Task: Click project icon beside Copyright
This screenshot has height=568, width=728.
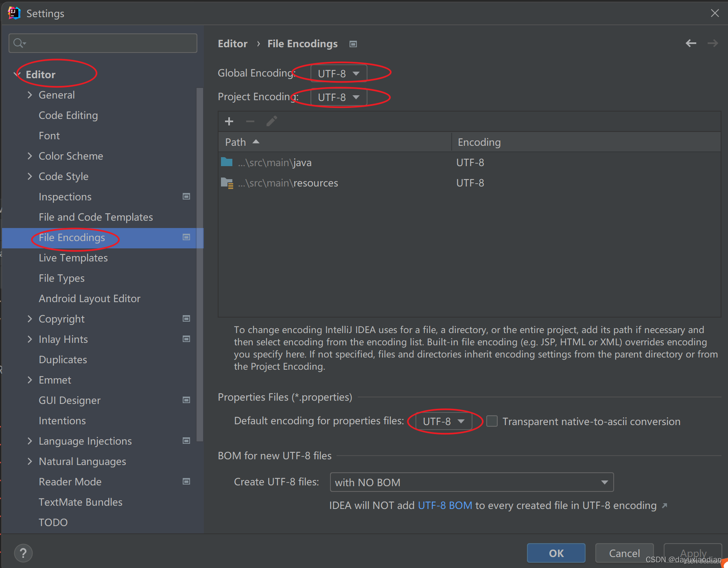Action: [x=186, y=318]
